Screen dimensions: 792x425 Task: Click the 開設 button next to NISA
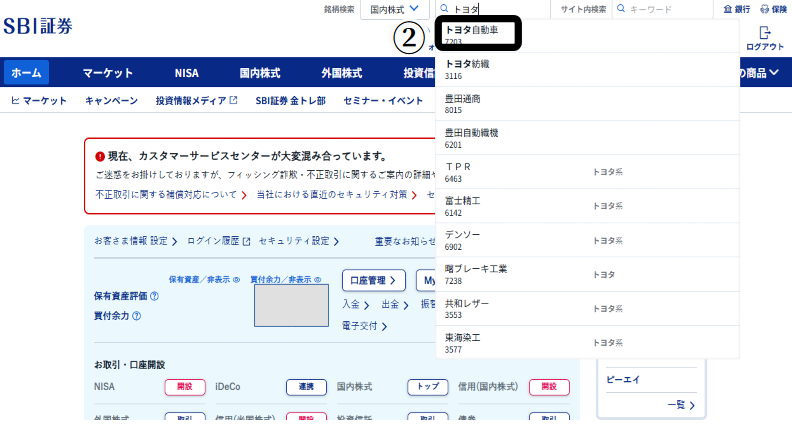[x=184, y=386]
